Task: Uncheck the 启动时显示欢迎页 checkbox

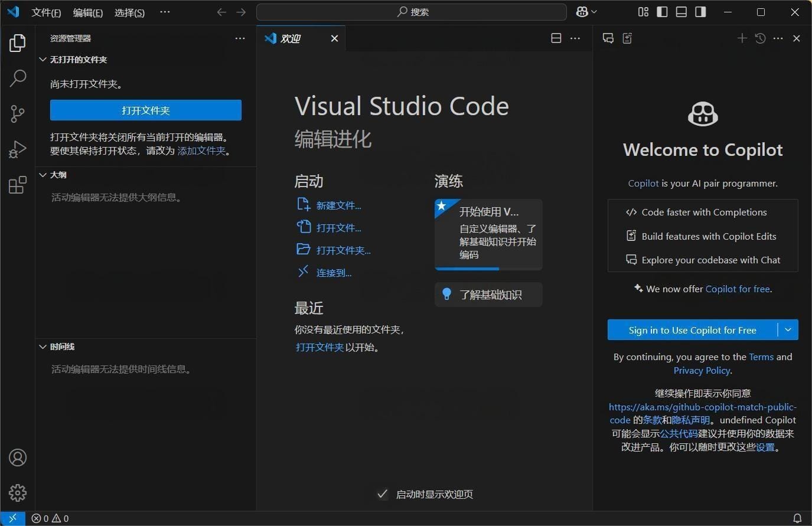Action: (383, 494)
